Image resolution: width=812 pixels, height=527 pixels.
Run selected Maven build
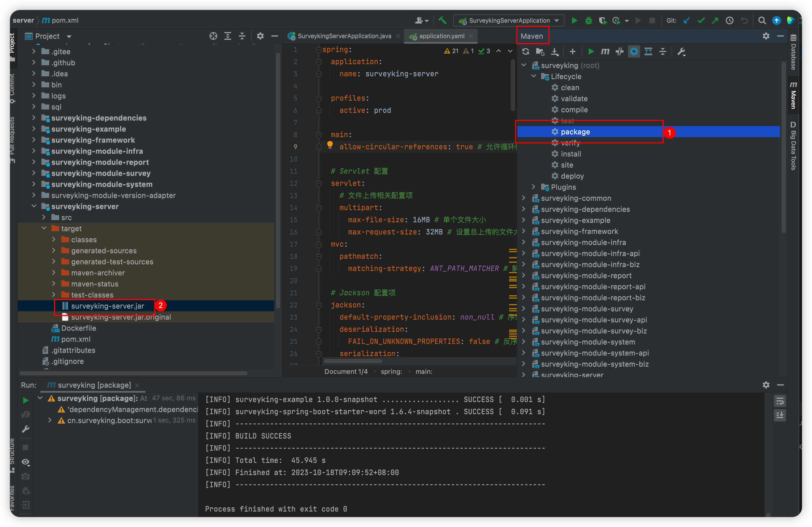pos(591,51)
